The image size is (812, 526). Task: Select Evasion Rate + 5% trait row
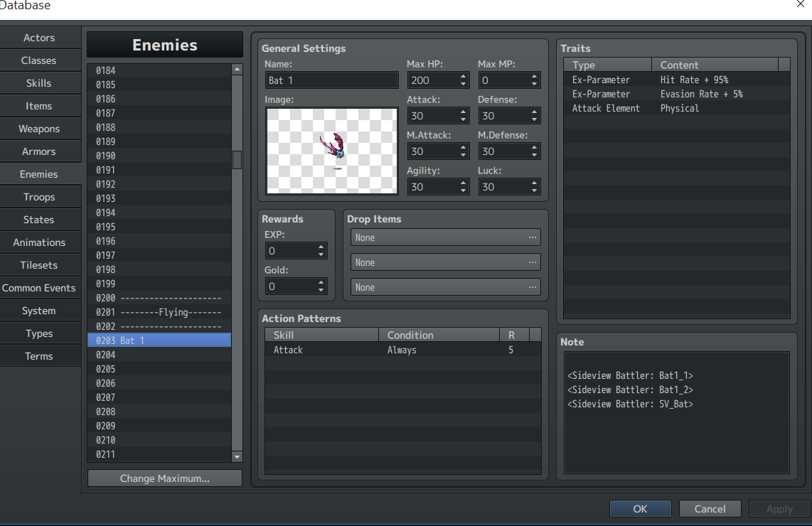coord(676,95)
